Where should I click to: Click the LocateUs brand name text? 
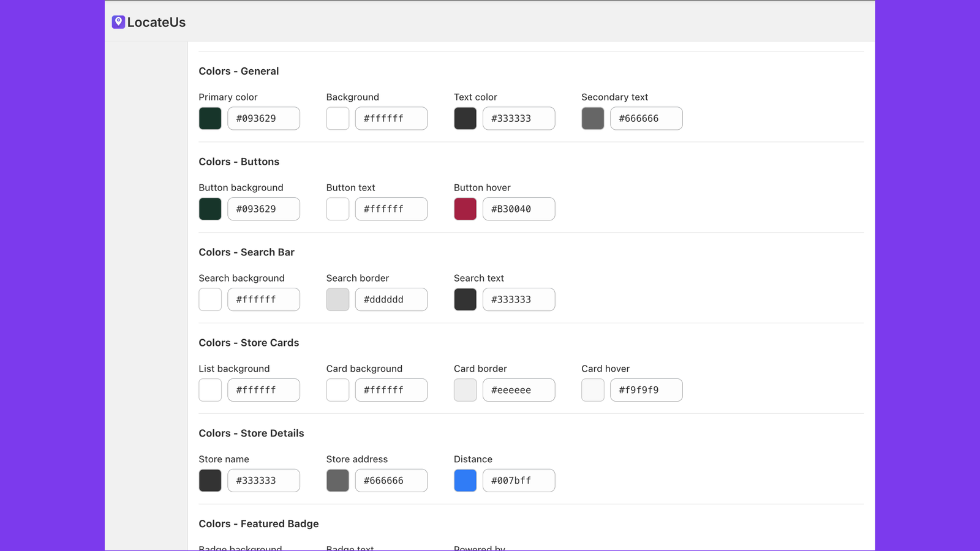click(156, 22)
